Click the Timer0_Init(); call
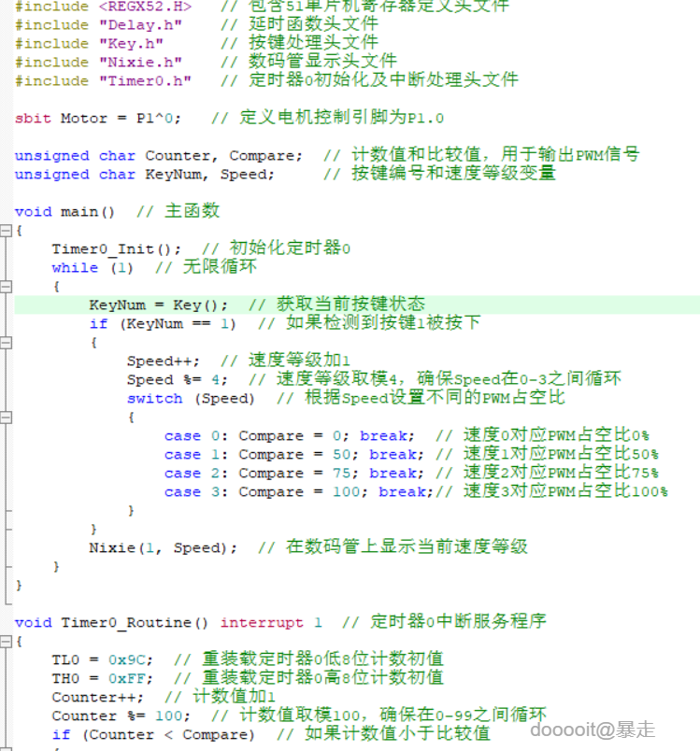Image resolution: width=700 pixels, height=751 pixels. tap(117, 249)
